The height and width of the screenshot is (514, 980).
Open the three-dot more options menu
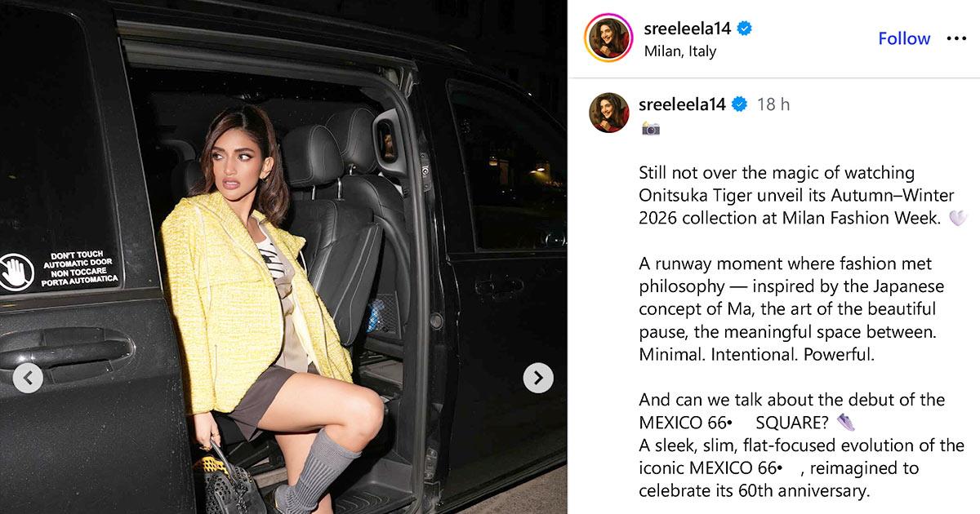tap(956, 38)
